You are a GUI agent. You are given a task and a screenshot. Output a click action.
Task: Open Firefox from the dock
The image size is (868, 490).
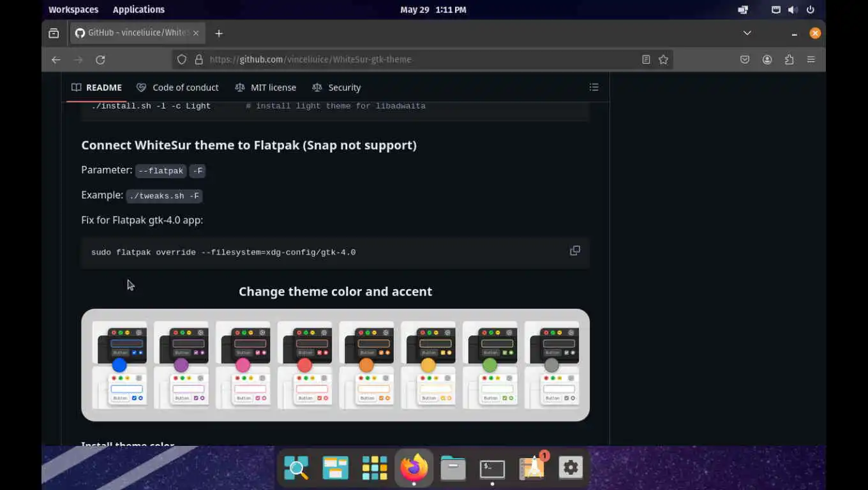click(x=414, y=468)
